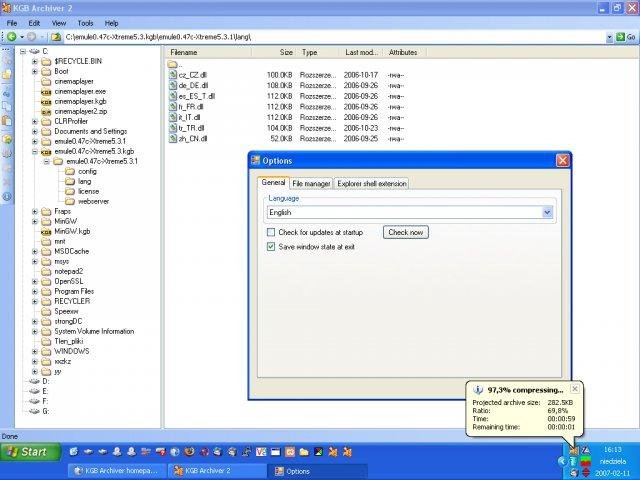Click the Paste clipboard icon in left sidebar

[7, 121]
